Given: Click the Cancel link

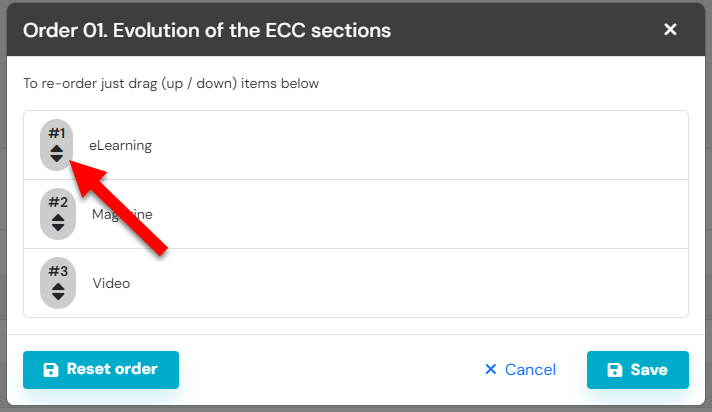Looking at the screenshot, I should tap(530, 370).
